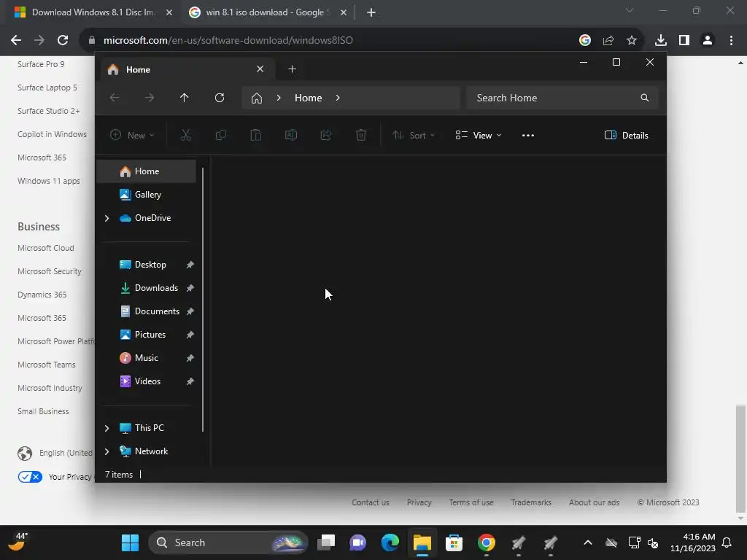Screen dimensions: 747x560
Task: Click the chevron after Home in address bar
Action: click(x=338, y=98)
